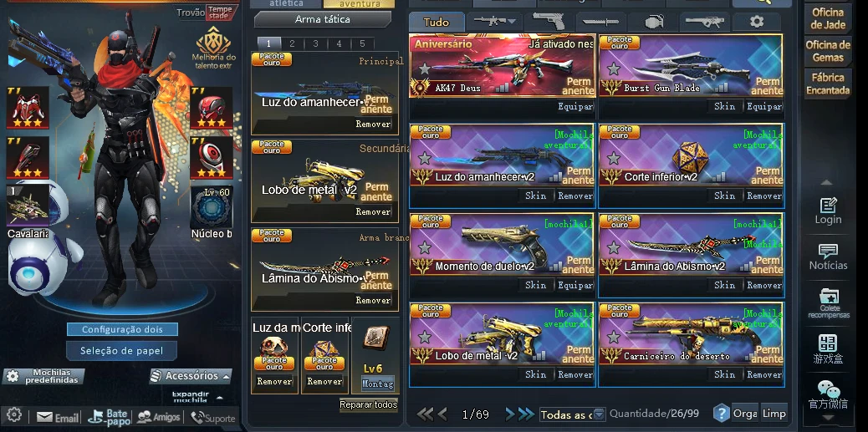
Task: Open the Colete recompensas rewards icon
Action: (x=828, y=303)
